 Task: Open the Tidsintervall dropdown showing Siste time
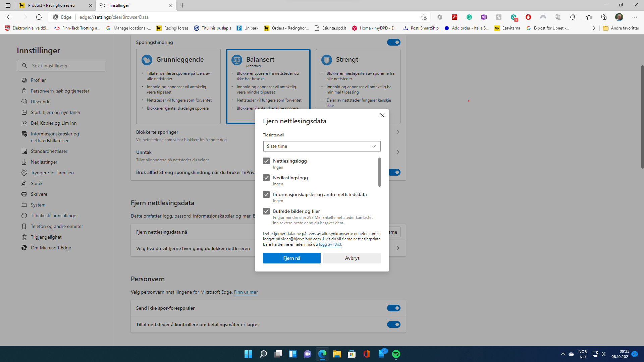coord(322,146)
